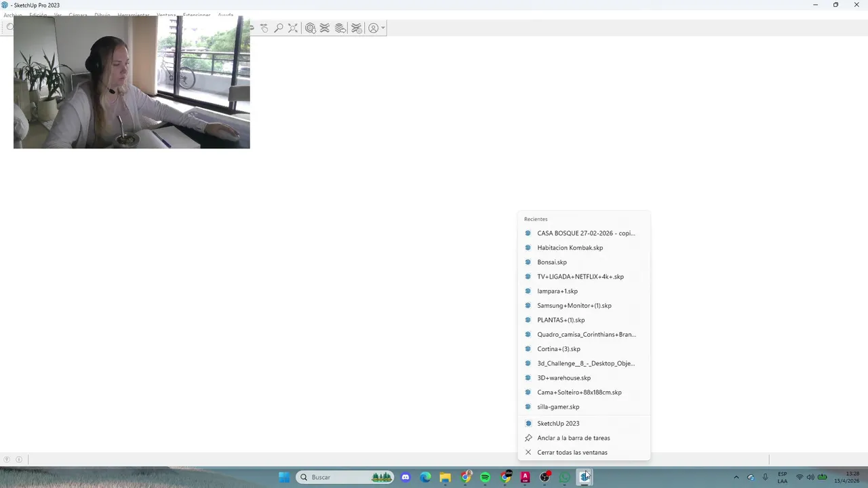
Task: Open the volume speaker tray icon
Action: tap(810, 477)
